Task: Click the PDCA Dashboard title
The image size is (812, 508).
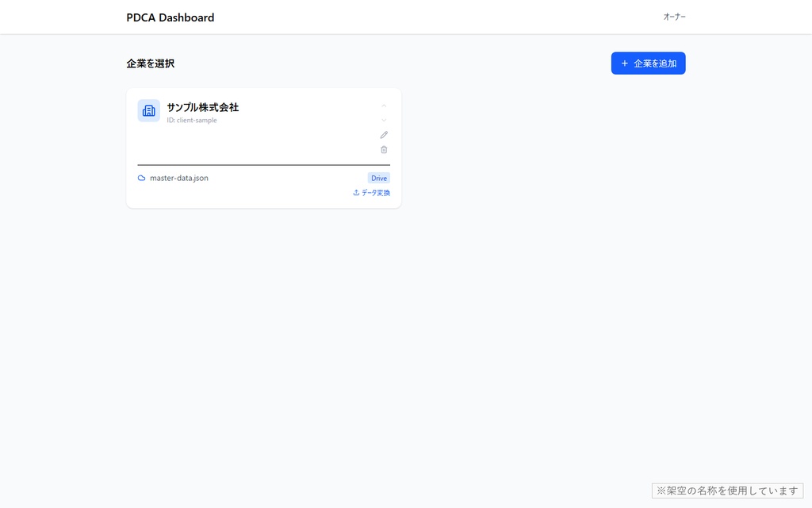Action: tap(170, 17)
